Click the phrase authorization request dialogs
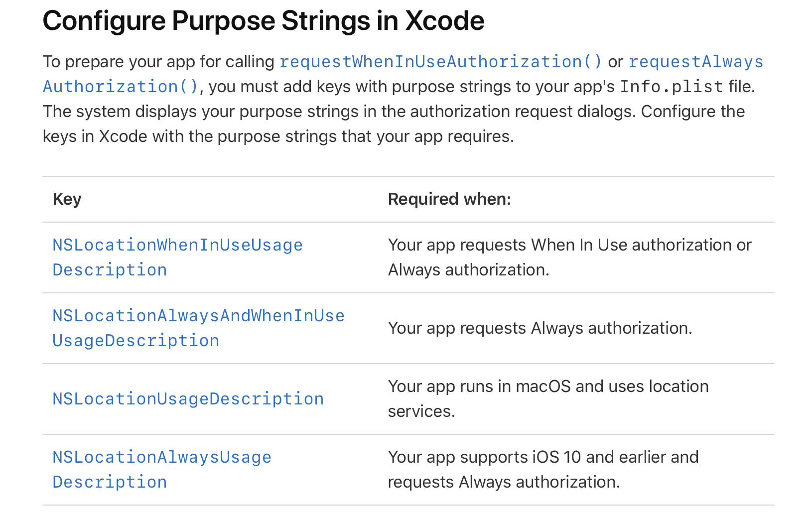Viewport: 812px width, 518px height. pyautogui.click(x=523, y=112)
